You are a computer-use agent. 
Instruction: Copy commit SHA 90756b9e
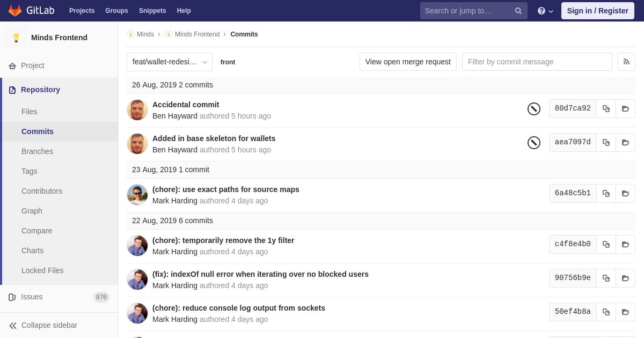606,278
